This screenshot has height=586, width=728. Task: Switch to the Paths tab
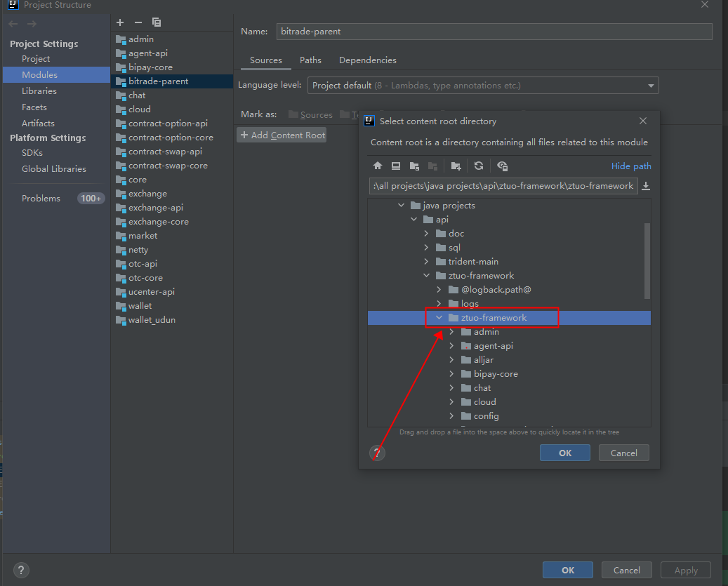[310, 60]
